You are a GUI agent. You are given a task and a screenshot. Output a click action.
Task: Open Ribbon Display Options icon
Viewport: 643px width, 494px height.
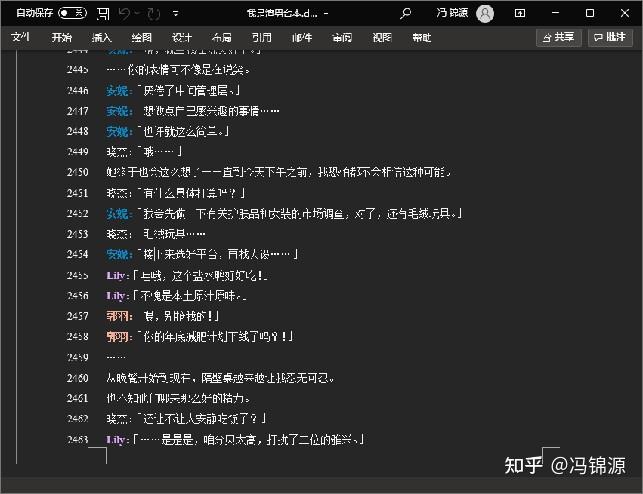(x=520, y=14)
